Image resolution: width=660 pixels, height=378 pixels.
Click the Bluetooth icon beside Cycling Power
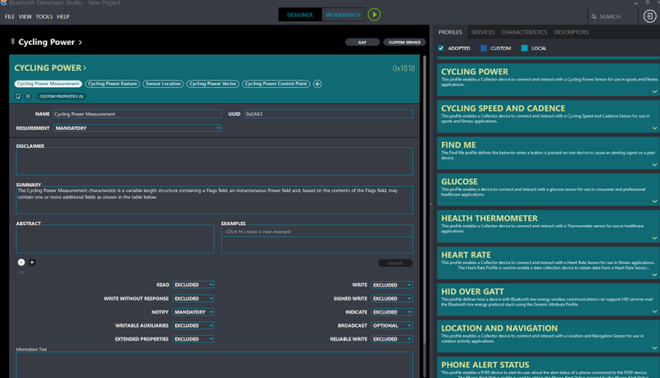(12, 41)
